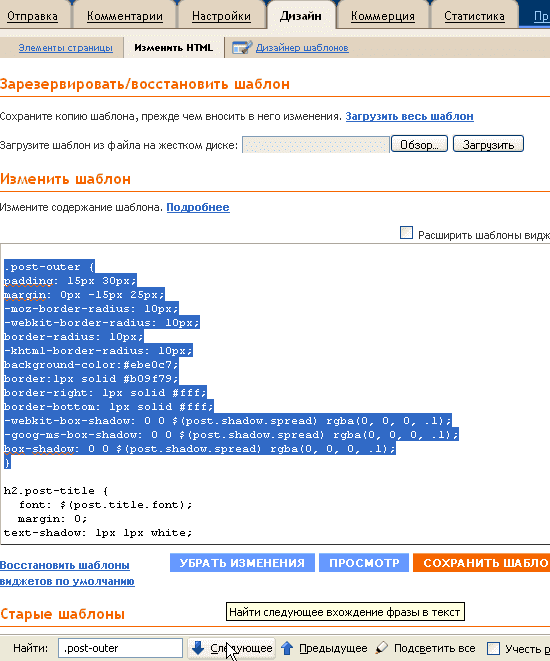The width and height of the screenshot is (550, 661).
Task: Click the text-shadow line in code
Action: tap(98, 533)
